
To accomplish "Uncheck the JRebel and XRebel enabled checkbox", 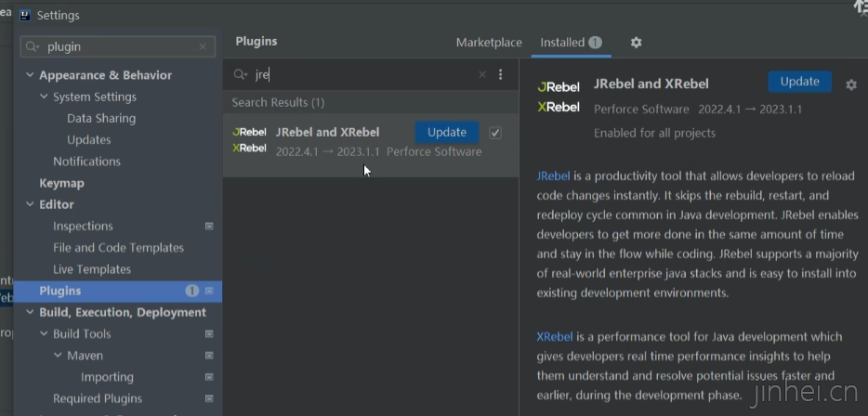I will (x=495, y=133).
